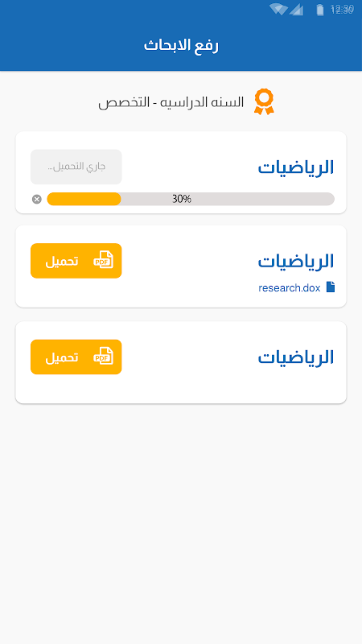Screen dimensions: 362x644
Task: Open the research.dox file link
Action: 290,288
